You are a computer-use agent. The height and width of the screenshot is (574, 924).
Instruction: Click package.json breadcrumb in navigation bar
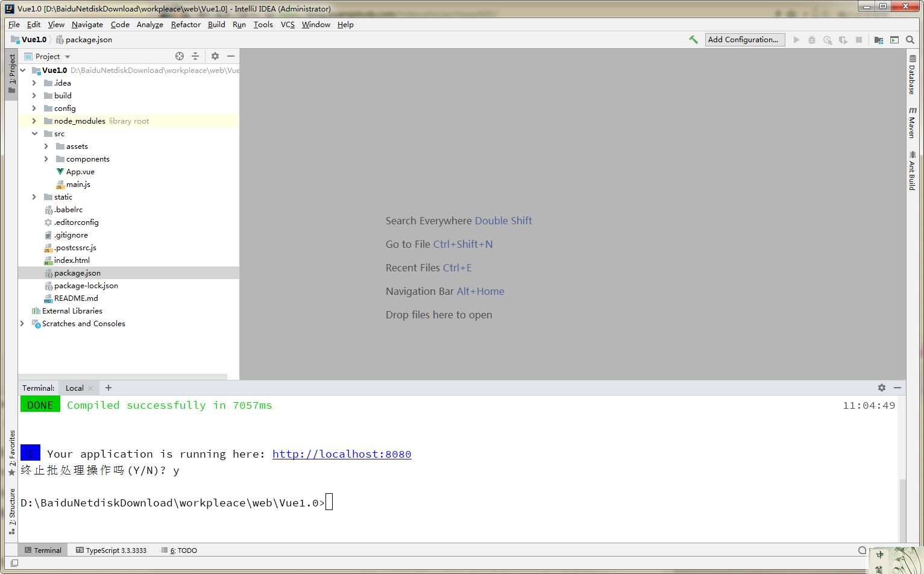click(84, 40)
